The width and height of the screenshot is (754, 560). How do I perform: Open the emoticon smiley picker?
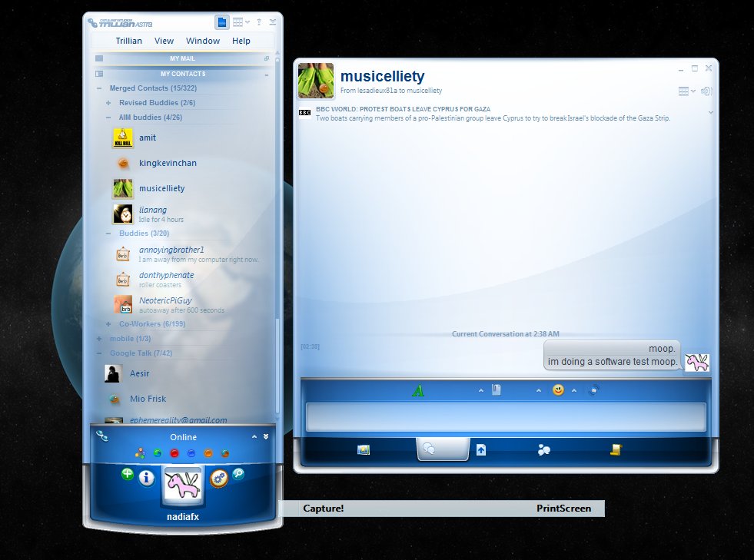[x=559, y=390]
